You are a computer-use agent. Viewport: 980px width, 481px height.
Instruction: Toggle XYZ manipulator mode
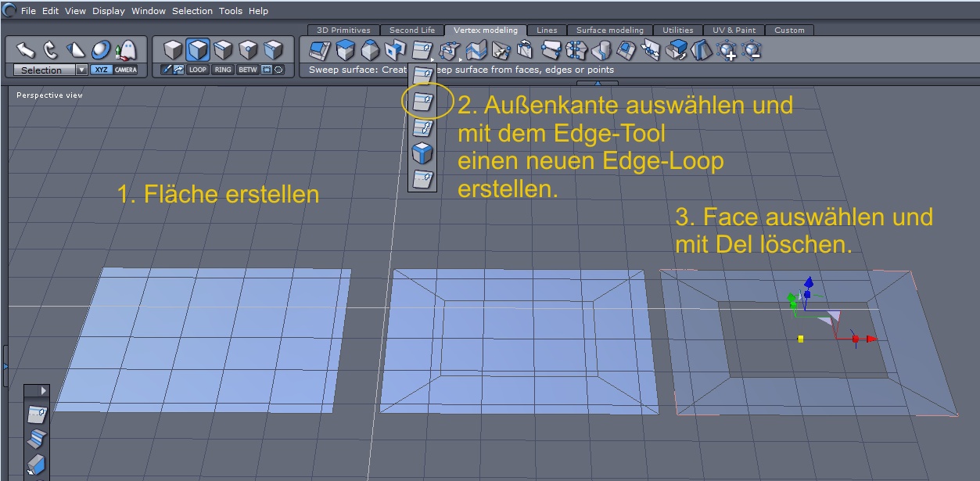[x=101, y=70]
